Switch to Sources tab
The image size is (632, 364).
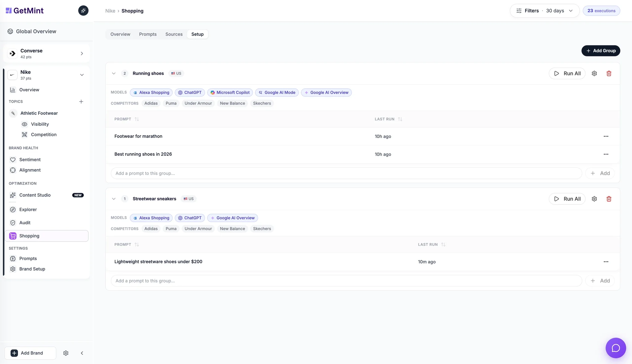[174, 34]
